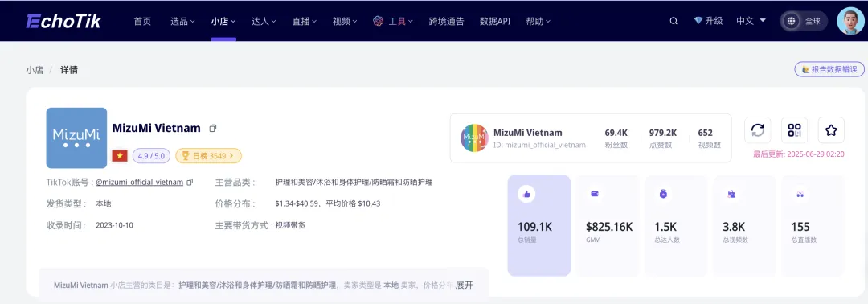Expand the 选品 dropdown menu
This screenshot has height=304, width=868.
pyautogui.click(x=182, y=22)
